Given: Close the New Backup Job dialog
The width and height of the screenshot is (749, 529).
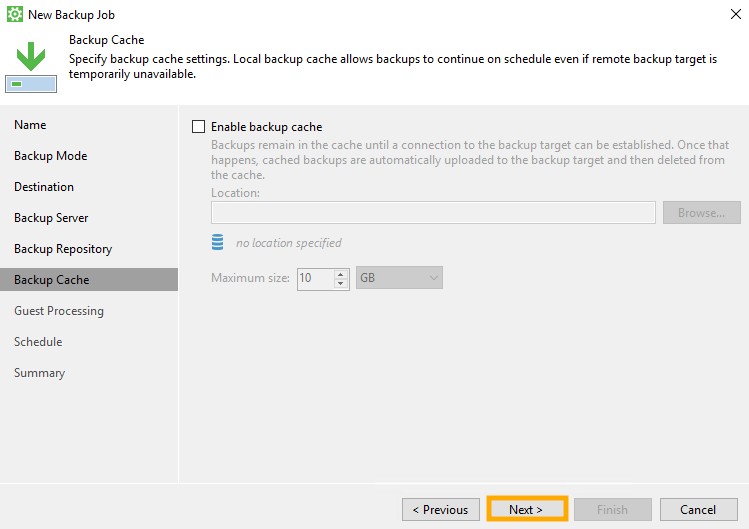Looking at the screenshot, I should coord(736,14).
